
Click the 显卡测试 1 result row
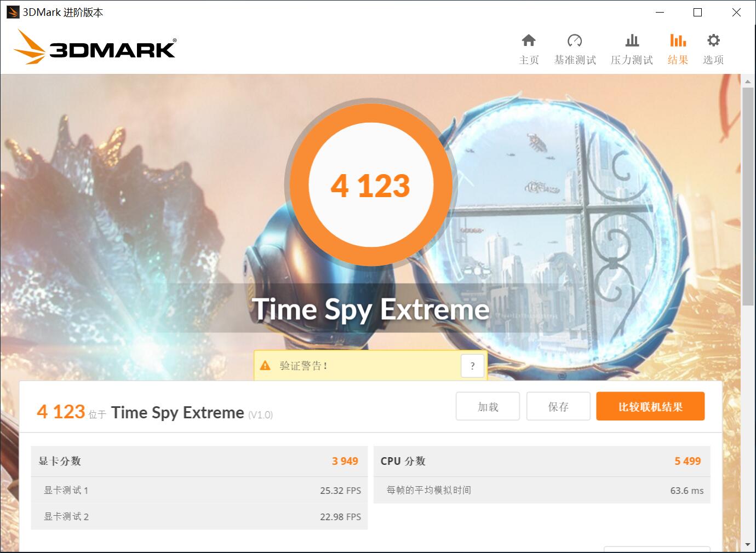[199, 491]
